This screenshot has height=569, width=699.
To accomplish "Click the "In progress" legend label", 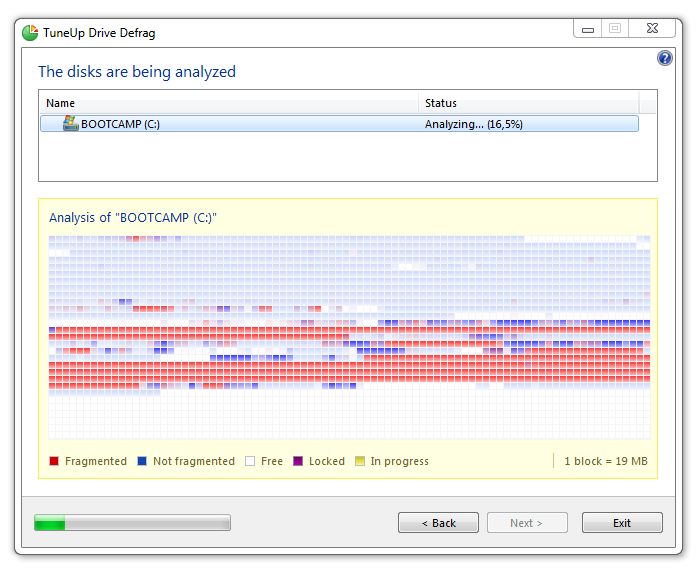I will (399, 461).
